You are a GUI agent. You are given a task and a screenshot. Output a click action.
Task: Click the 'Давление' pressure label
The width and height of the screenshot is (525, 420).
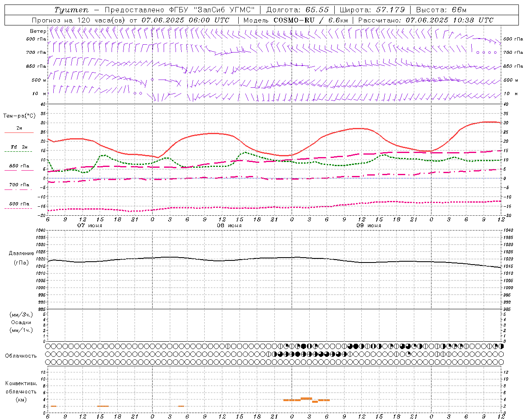(x=21, y=253)
